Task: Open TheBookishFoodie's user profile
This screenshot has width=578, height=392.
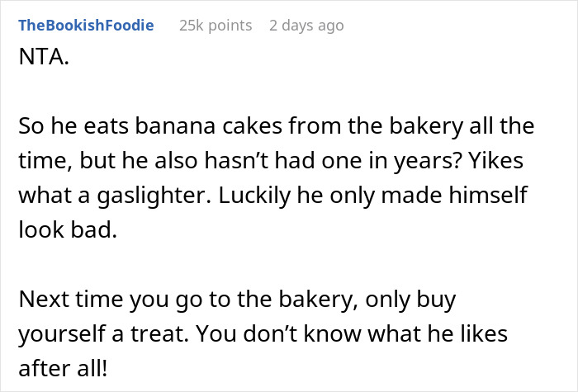Action: [86, 25]
